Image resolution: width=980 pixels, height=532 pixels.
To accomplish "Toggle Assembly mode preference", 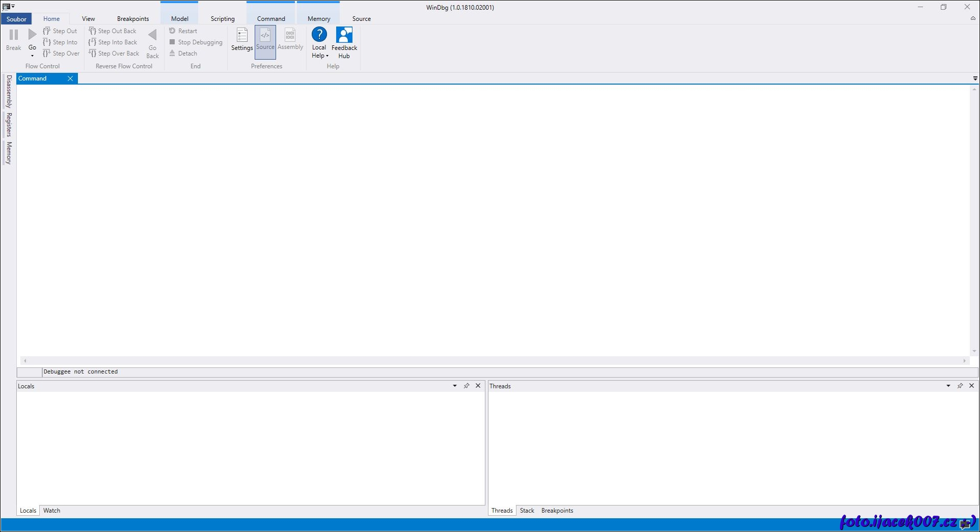I will 290,35.
